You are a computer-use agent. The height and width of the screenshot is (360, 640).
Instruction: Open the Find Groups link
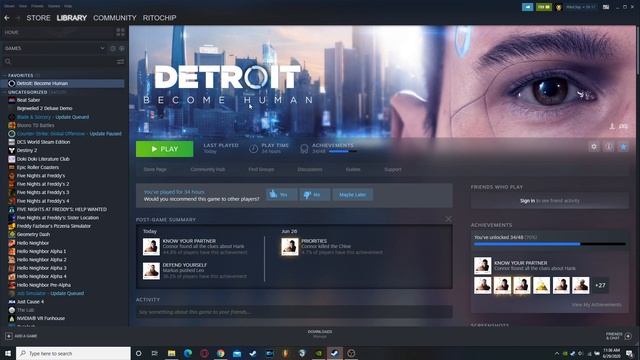261,169
